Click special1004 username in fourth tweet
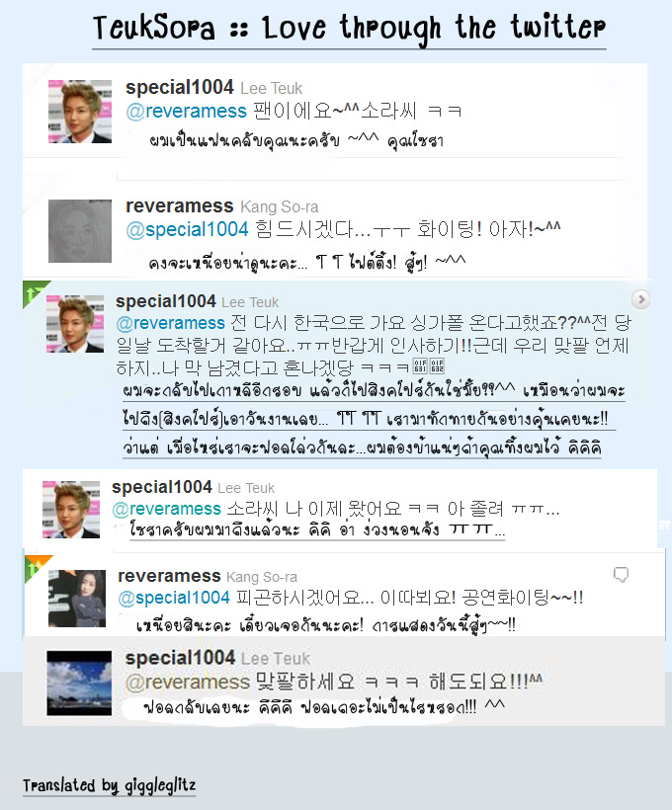672x810 pixels. (162, 487)
